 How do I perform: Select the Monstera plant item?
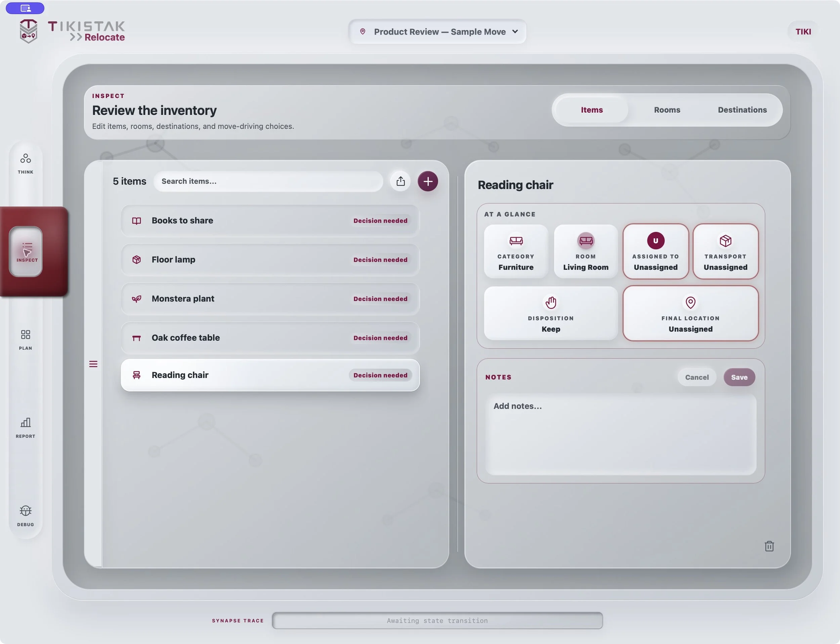pyautogui.click(x=270, y=299)
